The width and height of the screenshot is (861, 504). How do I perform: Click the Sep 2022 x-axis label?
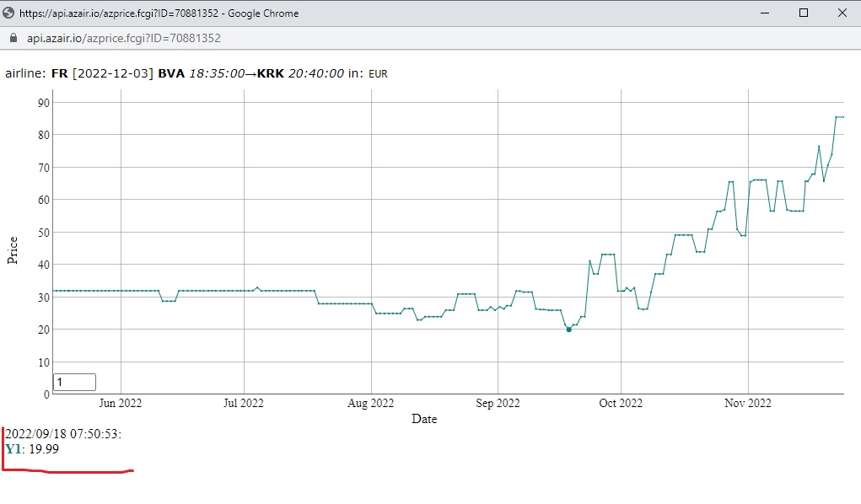498,403
